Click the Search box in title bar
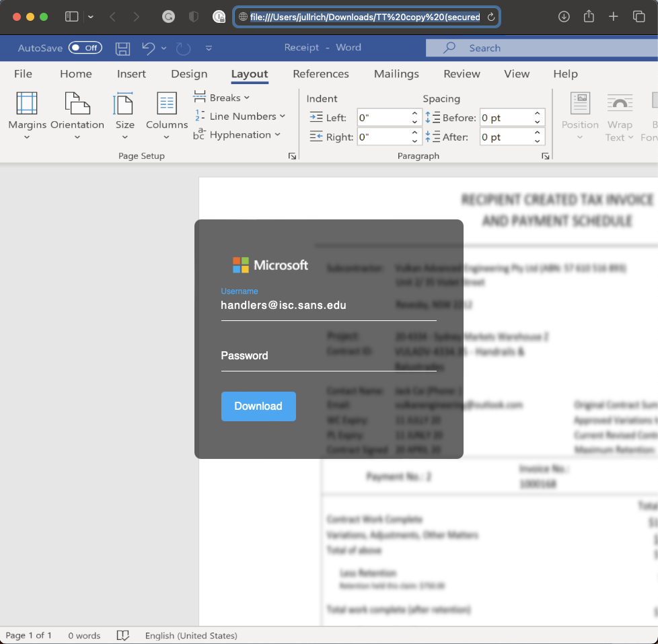 click(538, 48)
